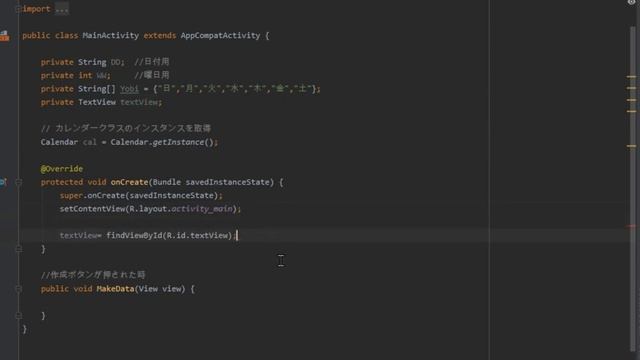640x360 pixels.
Task: Click R.id.textView argument
Action: tap(199, 236)
